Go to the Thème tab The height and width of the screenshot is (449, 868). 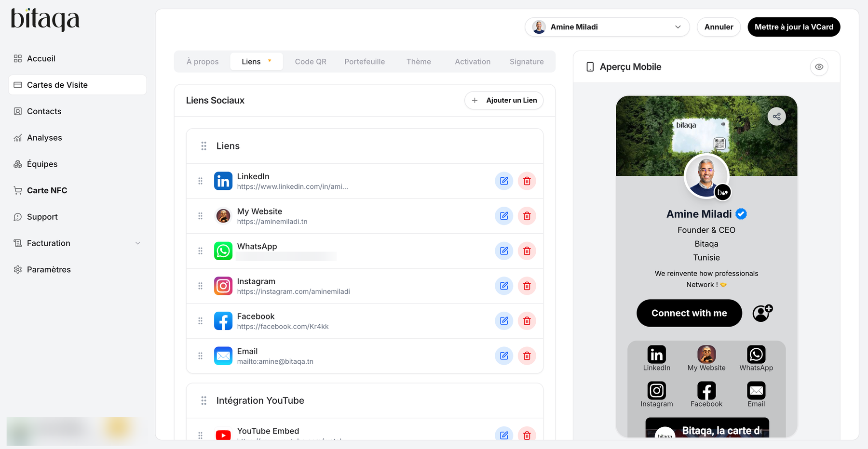[419, 62]
